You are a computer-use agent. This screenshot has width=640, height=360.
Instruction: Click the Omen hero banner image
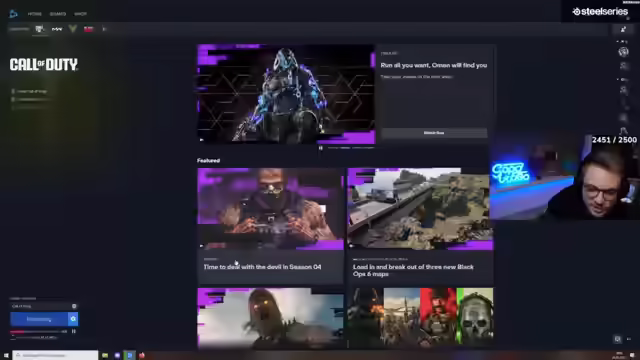point(286,94)
